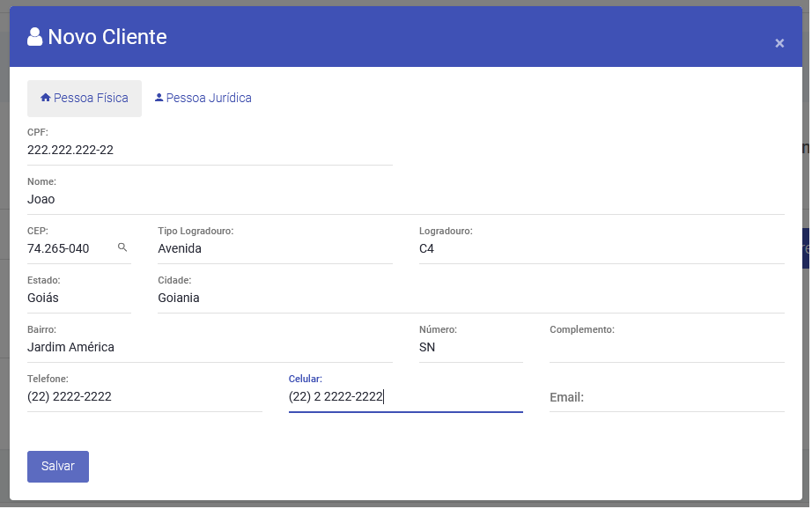Open the Pessoa Jurídica tab

tap(203, 98)
